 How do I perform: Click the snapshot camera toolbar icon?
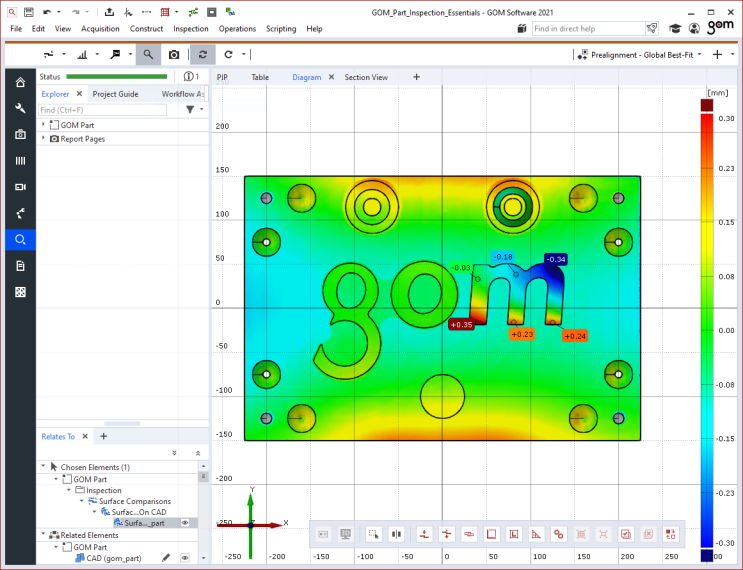pos(174,54)
